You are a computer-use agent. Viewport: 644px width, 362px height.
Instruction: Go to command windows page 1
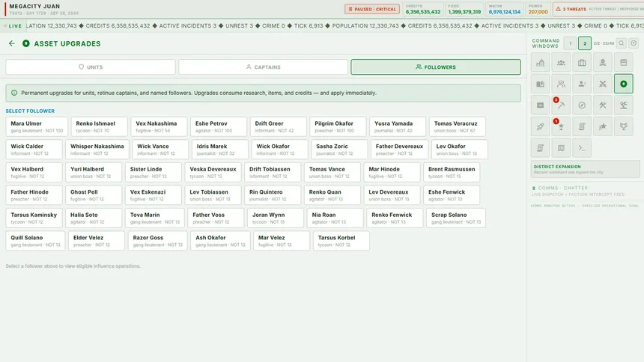pyautogui.click(x=570, y=43)
